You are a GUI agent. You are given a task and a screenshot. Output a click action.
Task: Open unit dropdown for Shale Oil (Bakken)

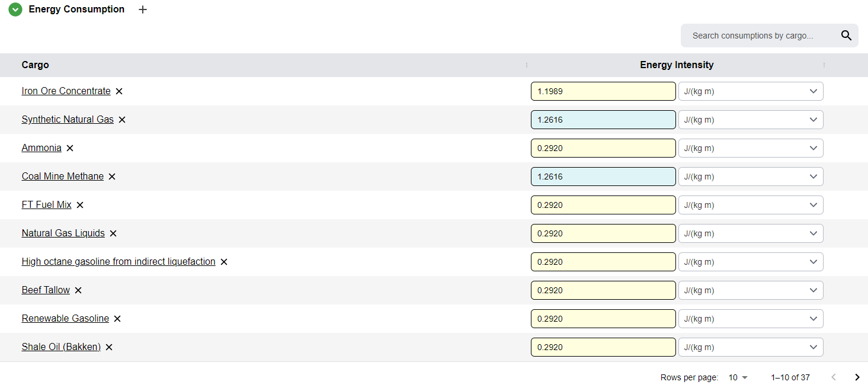751,347
